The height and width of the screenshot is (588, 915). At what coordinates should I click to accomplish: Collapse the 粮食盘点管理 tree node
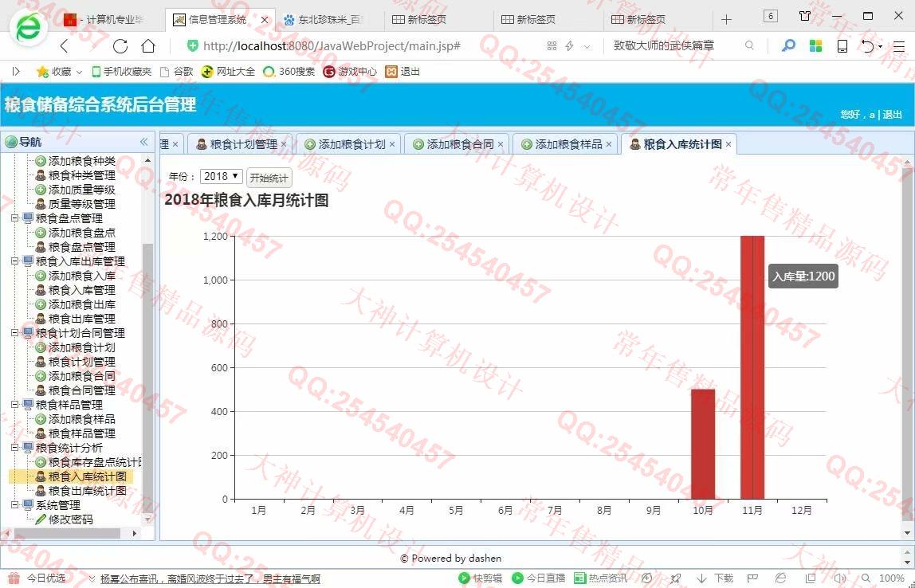tap(14, 218)
